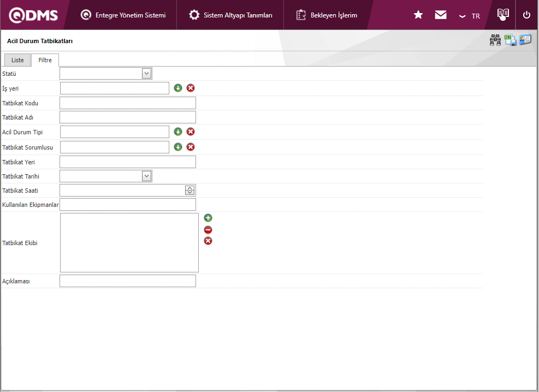Focus the Açıklaması field

[128, 281]
